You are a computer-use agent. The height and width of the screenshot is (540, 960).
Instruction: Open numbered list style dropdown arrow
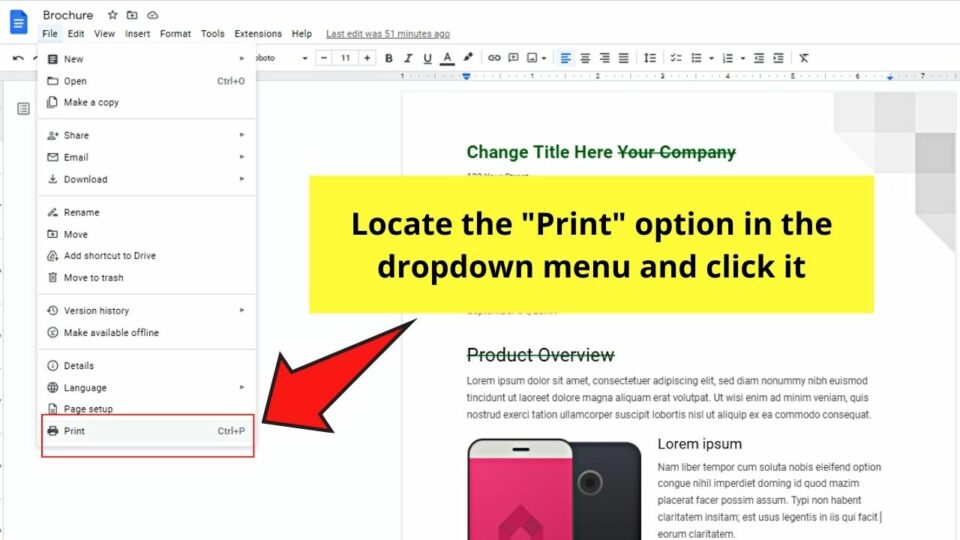pyautogui.click(x=743, y=59)
